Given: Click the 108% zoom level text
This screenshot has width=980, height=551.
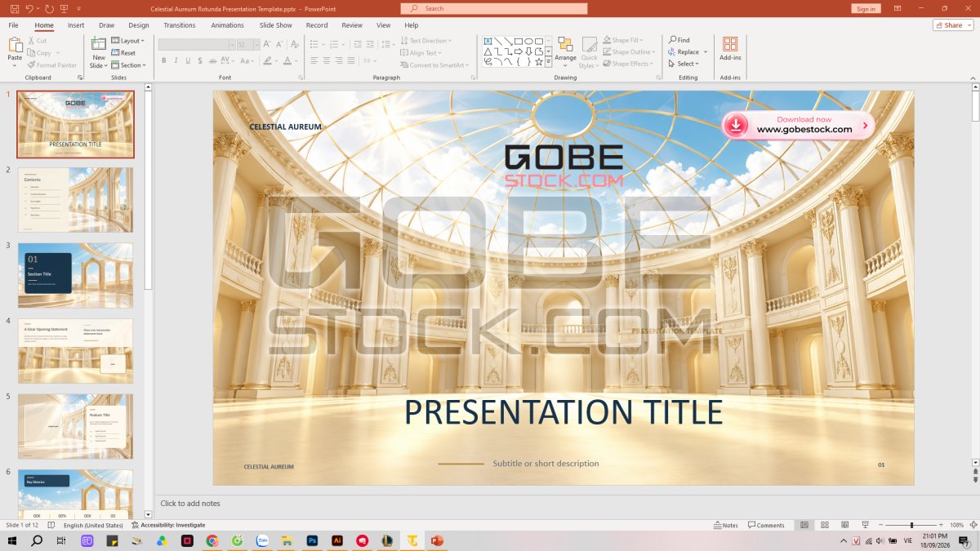Looking at the screenshot, I should [x=957, y=525].
